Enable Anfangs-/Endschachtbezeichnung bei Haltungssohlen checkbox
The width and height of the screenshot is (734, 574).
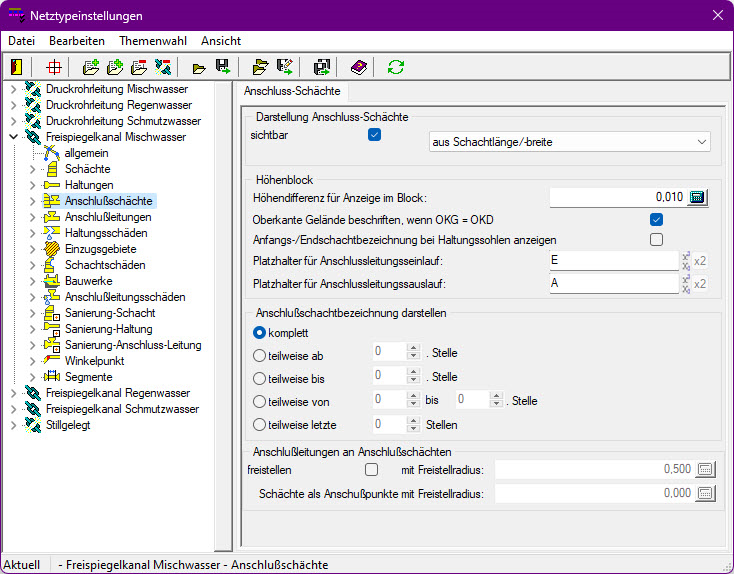click(x=657, y=239)
